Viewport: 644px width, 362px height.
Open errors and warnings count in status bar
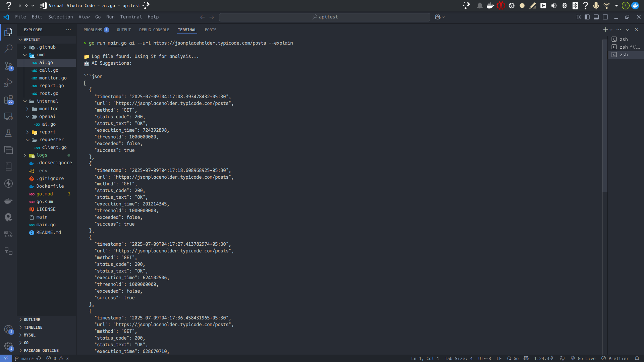pyautogui.click(x=57, y=358)
